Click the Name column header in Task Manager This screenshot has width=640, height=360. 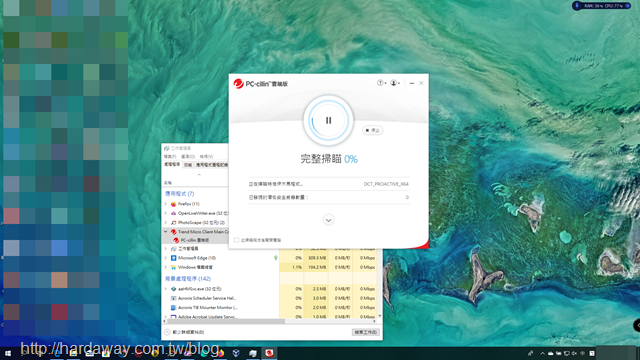(168, 183)
